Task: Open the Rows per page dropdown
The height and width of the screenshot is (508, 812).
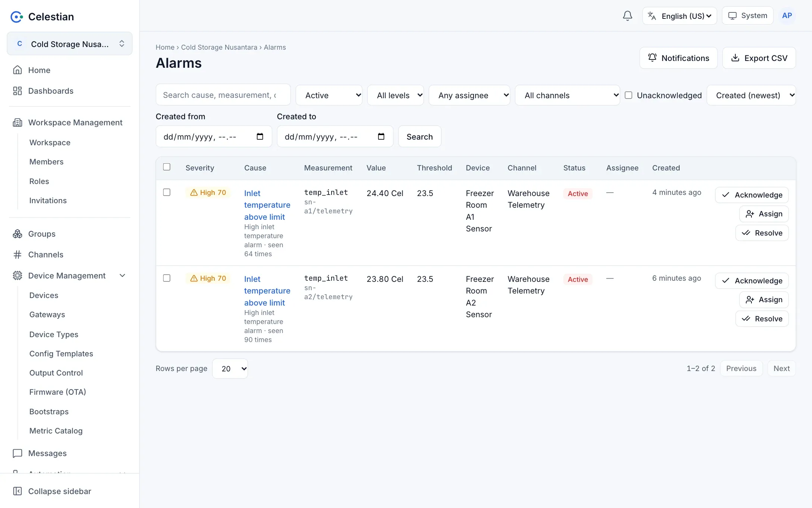Action: pyautogui.click(x=230, y=368)
